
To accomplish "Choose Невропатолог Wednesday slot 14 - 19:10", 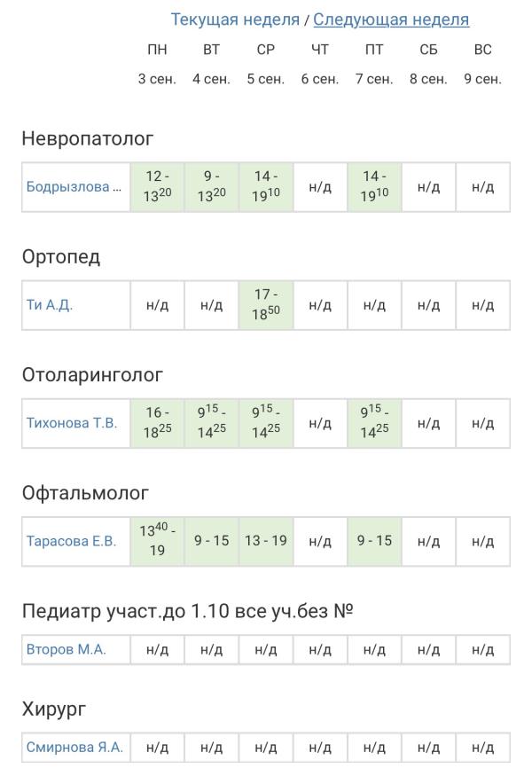I will (x=266, y=187).
